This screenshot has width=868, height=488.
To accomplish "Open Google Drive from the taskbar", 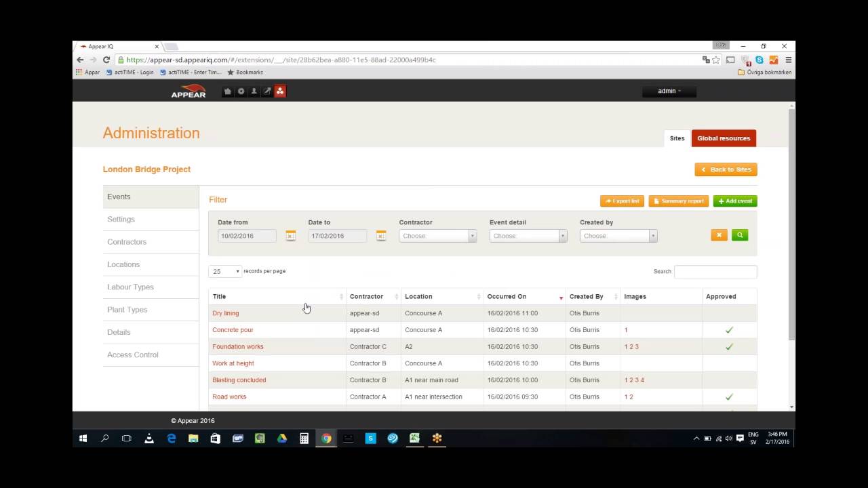I will [281, 439].
